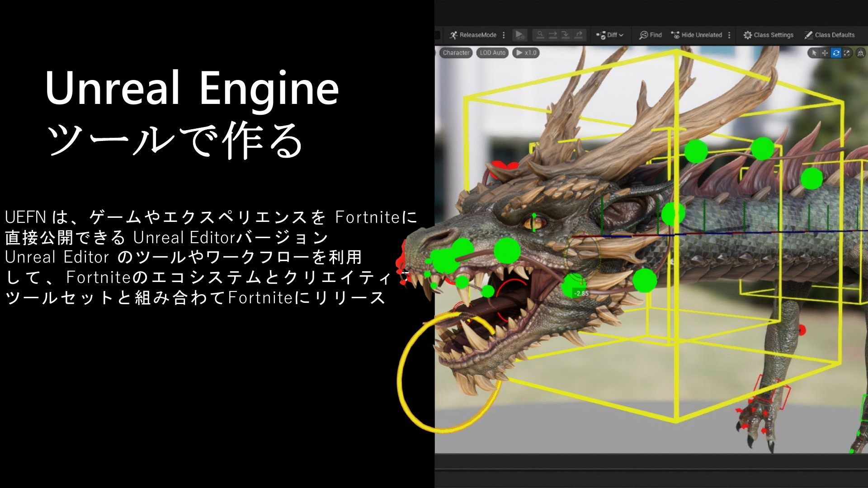Viewport: 868px width, 488px height.
Task: Open the x1.0 playback speed menu
Action: (x=526, y=53)
